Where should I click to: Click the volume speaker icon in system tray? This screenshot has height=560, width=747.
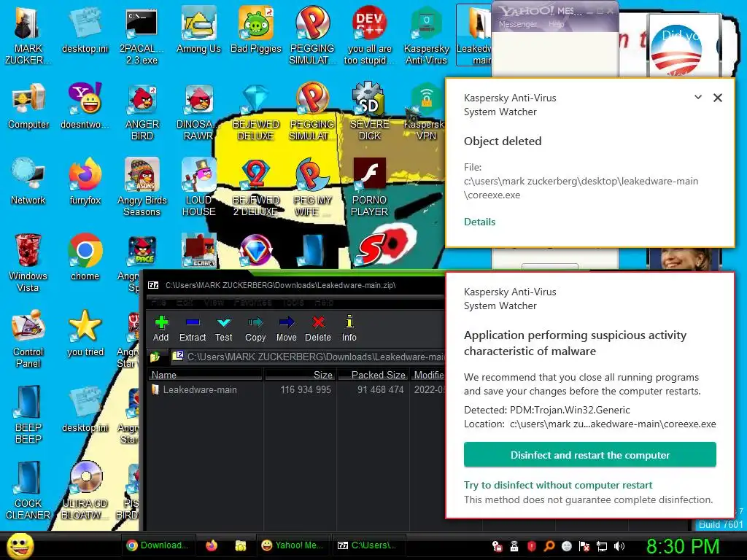619,546
